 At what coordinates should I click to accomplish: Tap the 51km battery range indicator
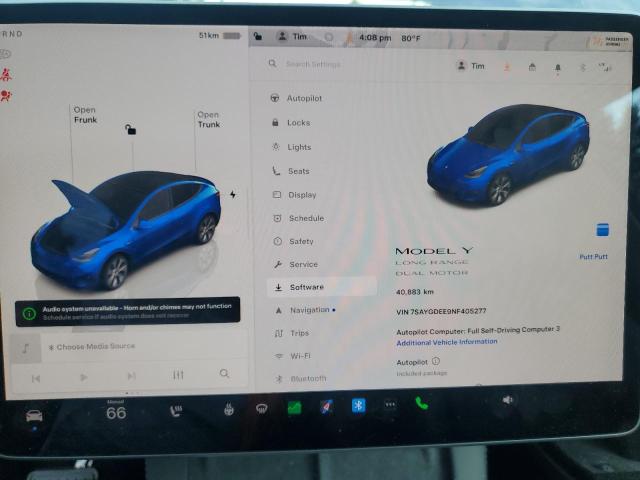coord(220,36)
